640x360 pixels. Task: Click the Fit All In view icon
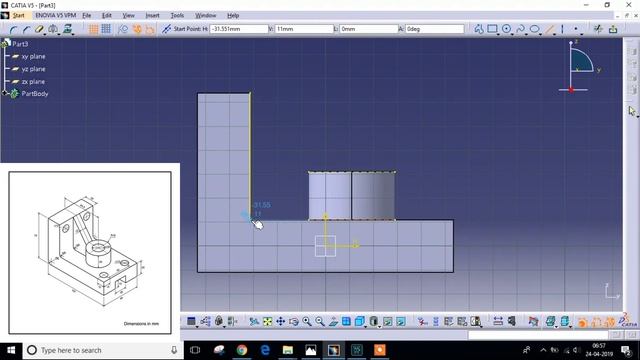point(267,322)
